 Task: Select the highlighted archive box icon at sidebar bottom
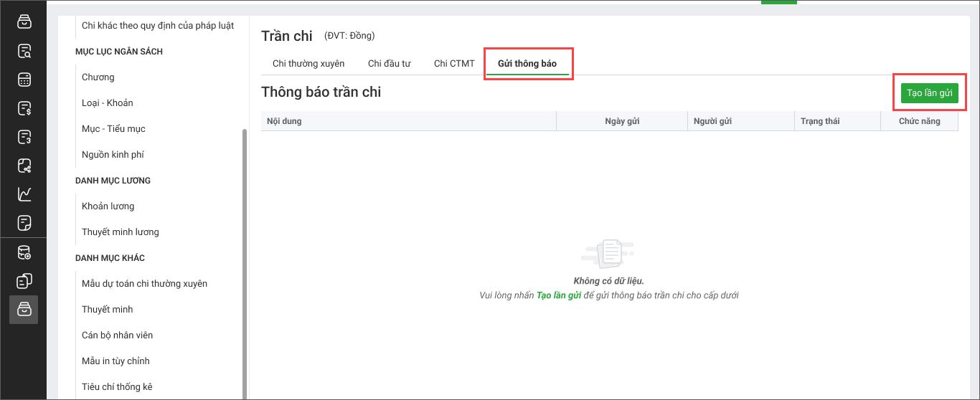point(24,309)
